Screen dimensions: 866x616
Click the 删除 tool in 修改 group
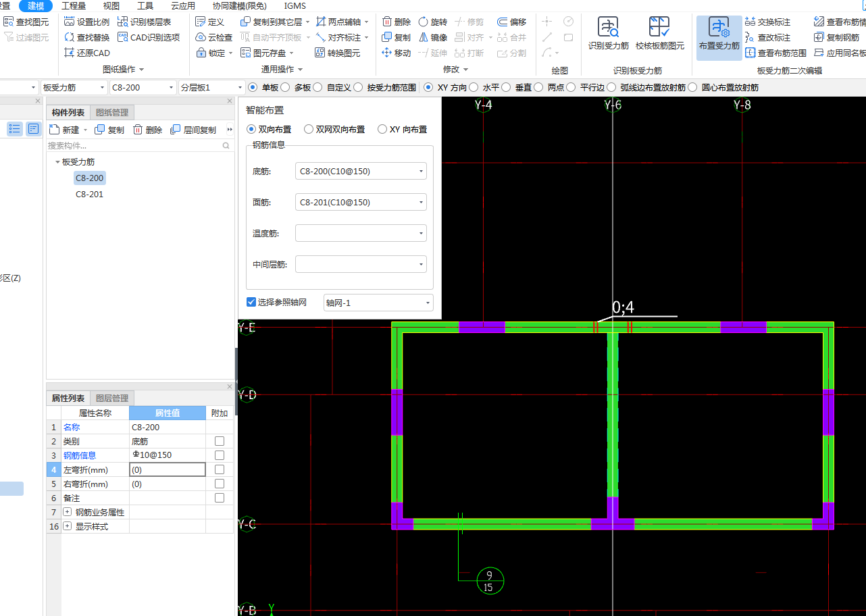coord(396,22)
